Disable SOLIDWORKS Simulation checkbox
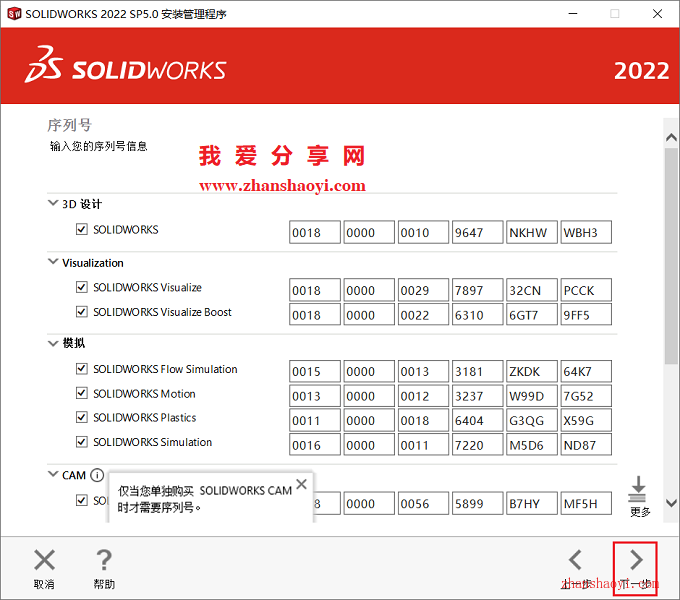 (82, 442)
